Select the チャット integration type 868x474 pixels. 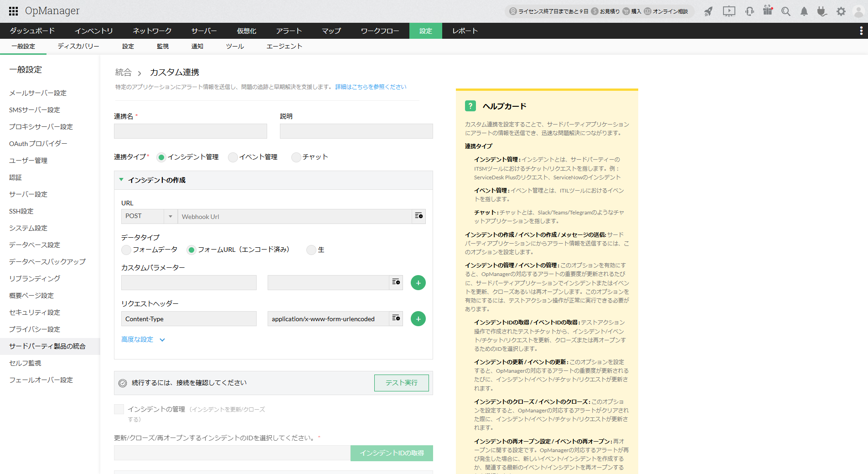[x=296, y=157]
